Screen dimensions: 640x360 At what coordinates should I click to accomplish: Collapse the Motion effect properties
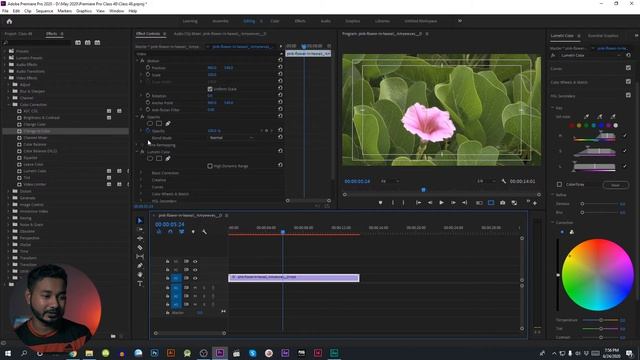tap(138, 60)
